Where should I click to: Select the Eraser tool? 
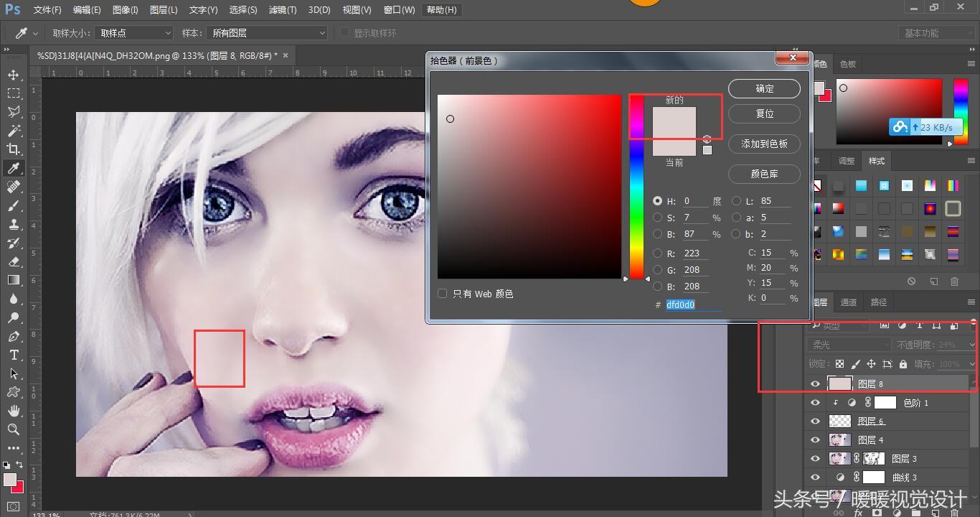[x=14, y=261]
